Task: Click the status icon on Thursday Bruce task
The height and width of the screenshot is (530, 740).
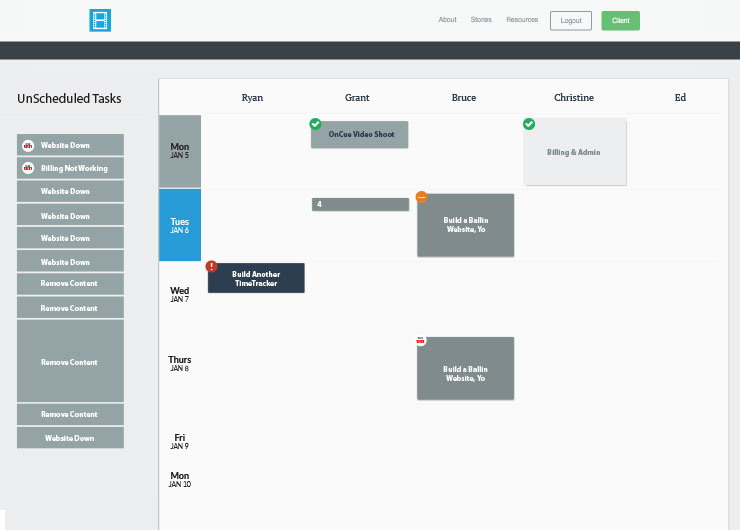Action: coord(421,341)
